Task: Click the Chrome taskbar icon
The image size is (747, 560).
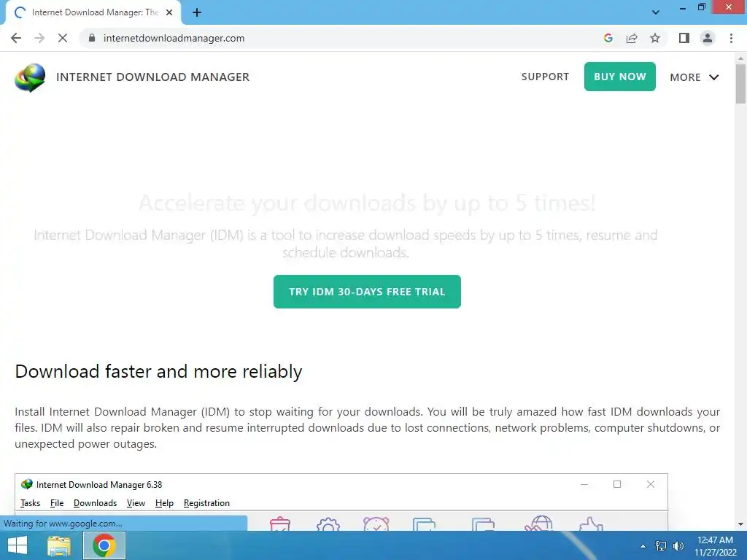Action: 104,545
